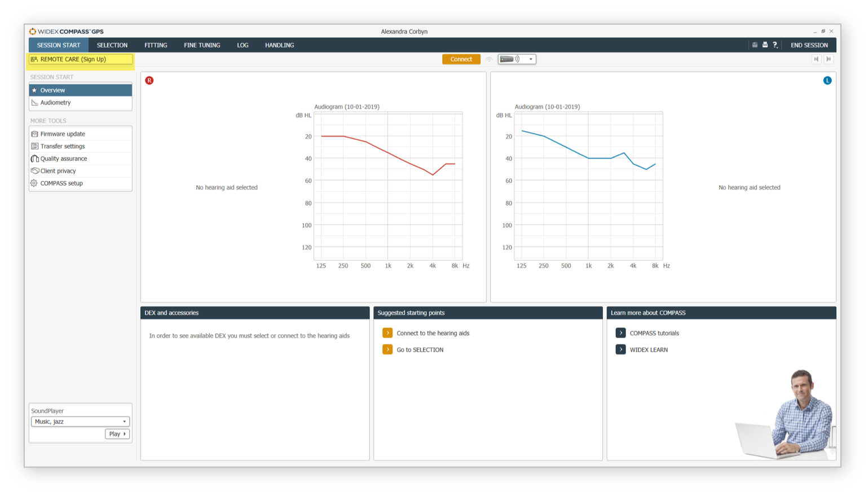This screenshot has width=868, height=495.
Task: Click the left Audiogram (10-01-2019) label
Action: (347, 107)
